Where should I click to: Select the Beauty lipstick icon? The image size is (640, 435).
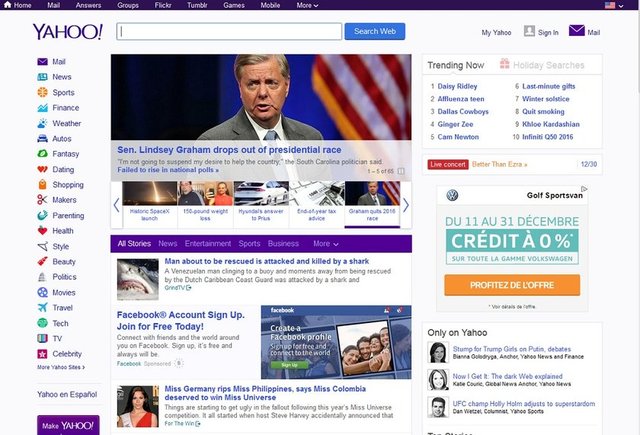(42, 262)
